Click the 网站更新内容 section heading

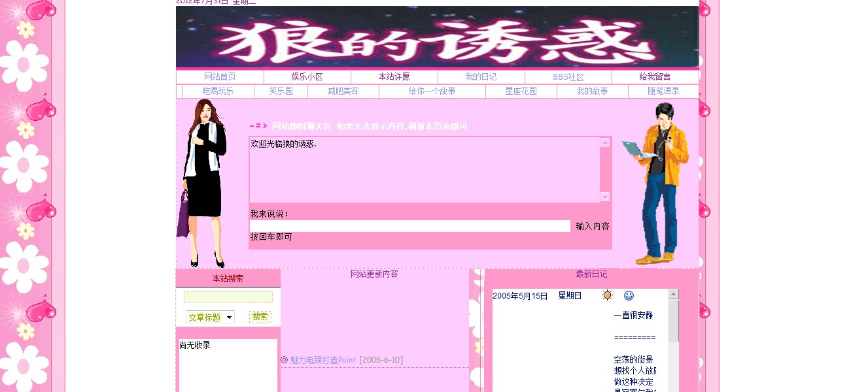pos(374,274)
